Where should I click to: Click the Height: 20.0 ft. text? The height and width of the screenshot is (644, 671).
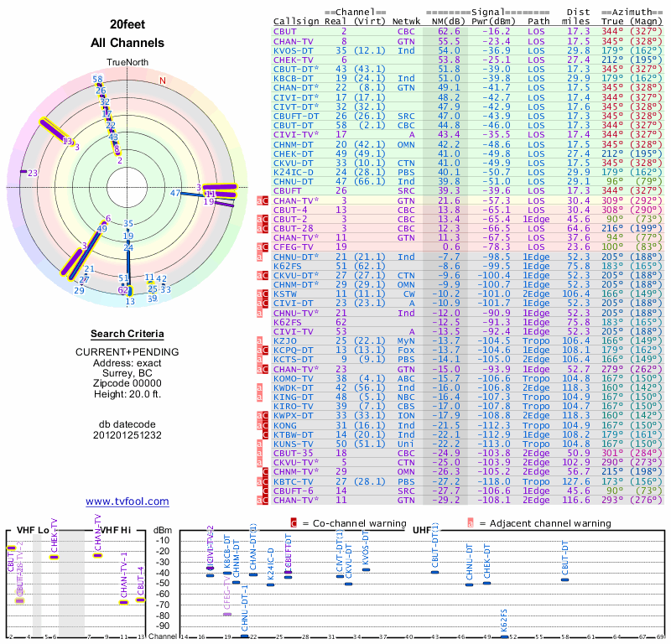[127, 394]
